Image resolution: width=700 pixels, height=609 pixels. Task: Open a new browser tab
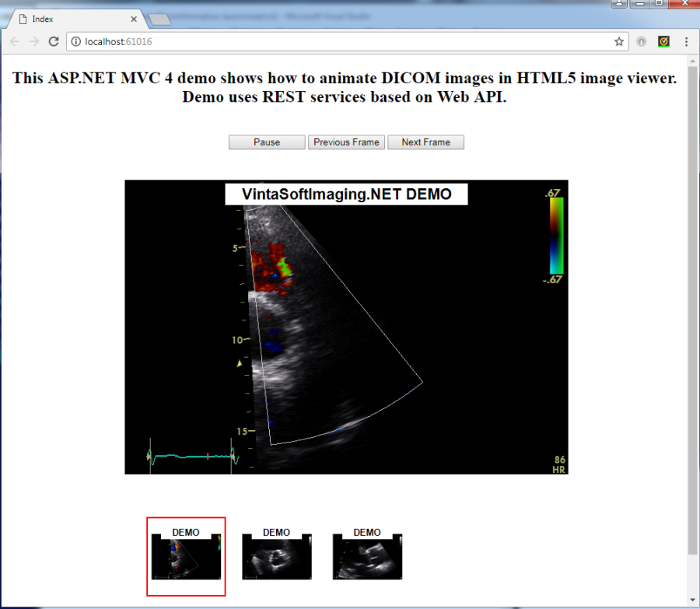point(159,19)
